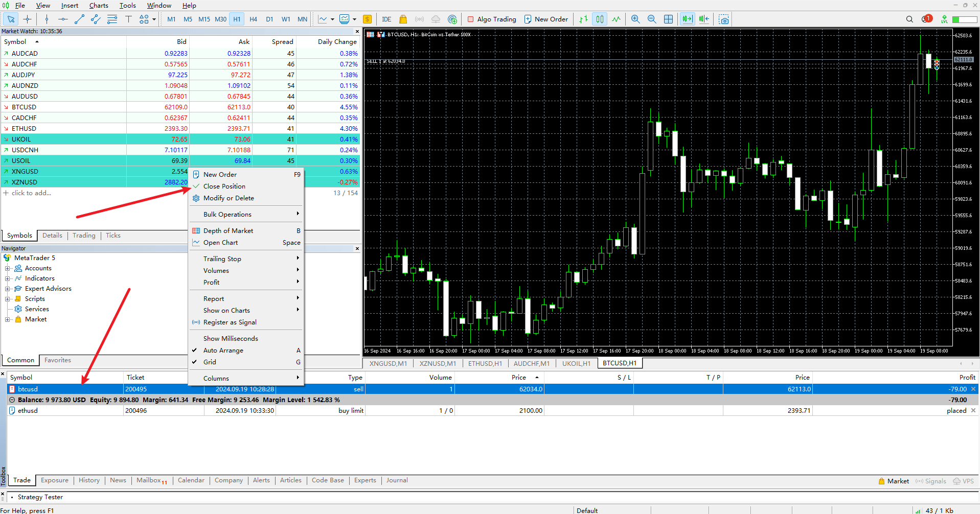This screenshot has height=514, width=980.
Task: Switch to Ticks tab in Market Watch
Action: [x=113, y=236]
